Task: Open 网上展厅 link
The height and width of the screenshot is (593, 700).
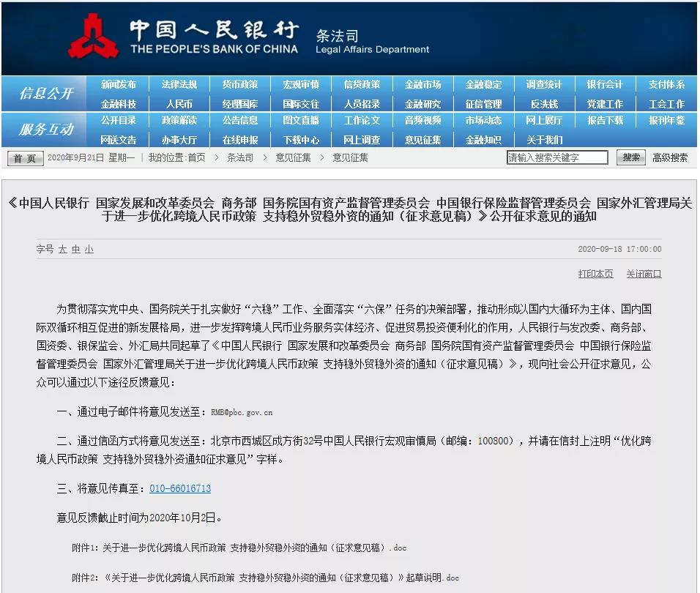Action: coord(544,121)
